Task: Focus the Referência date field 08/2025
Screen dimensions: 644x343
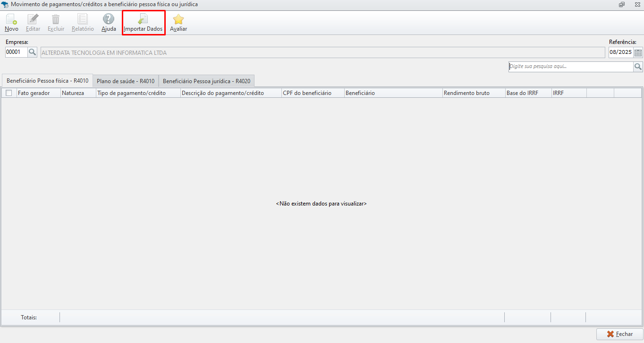Action: 621,52
